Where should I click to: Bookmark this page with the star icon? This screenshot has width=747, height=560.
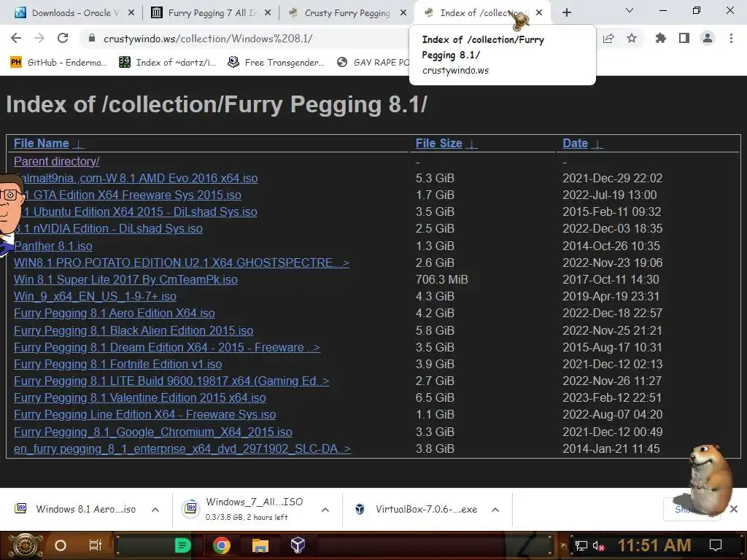632,38
